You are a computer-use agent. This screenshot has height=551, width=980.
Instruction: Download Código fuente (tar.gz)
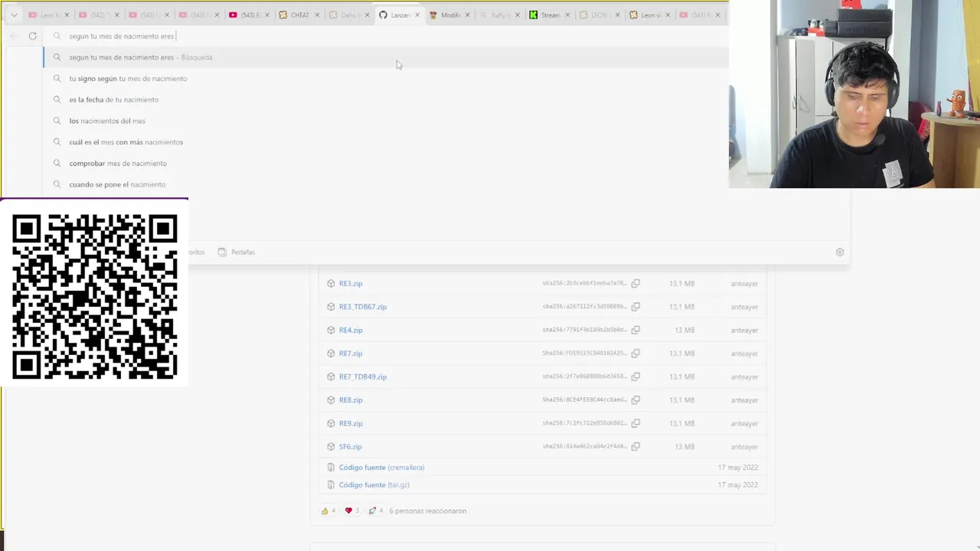pyautogui.click(x=374, y=485)
